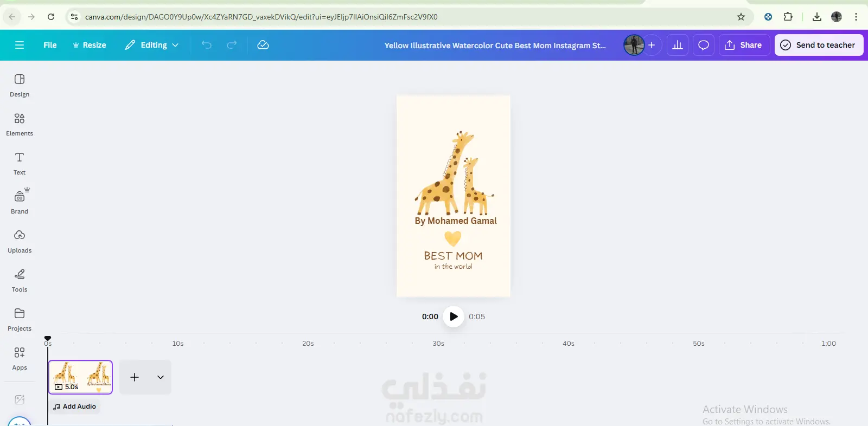Image resolution: width=868 pixels, height=426 pixels.
Task: Undo the last action
Action: (x=207, y=45)
